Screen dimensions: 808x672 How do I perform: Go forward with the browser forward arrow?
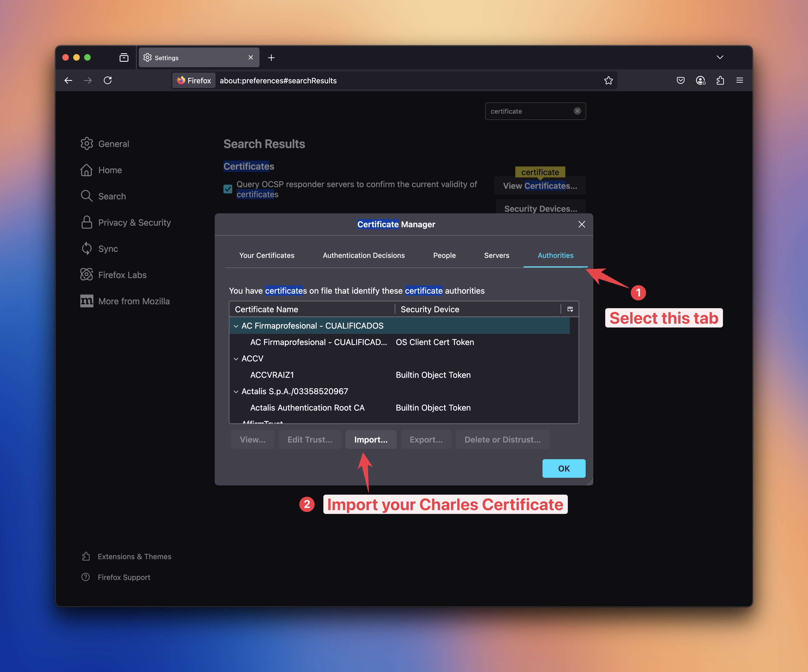pyautogui.click(x=88, y=80)
